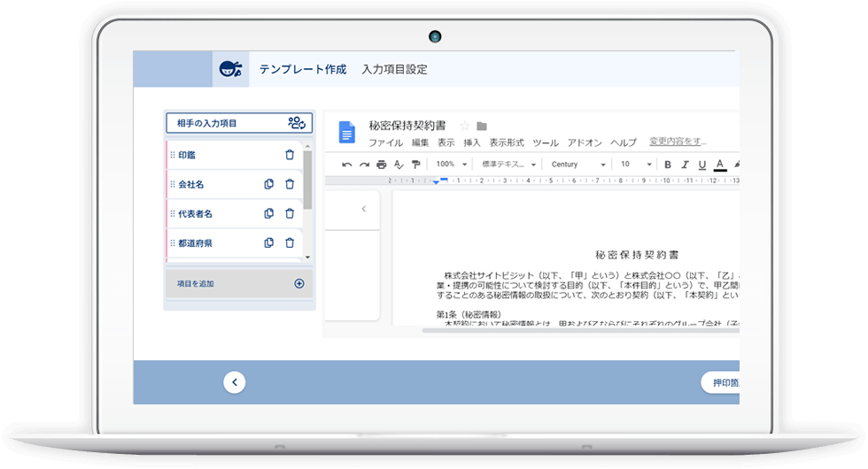Open the 標準テキスト style dropdown
Image resolution: width=868 pixels, height=469 pixels.
(508, 165)
